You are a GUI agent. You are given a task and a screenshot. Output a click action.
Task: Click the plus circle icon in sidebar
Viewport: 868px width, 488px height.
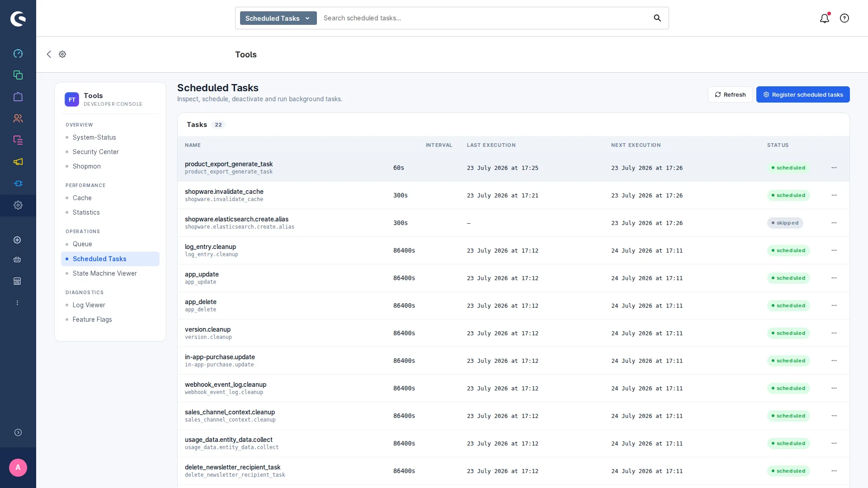point(17,240)
